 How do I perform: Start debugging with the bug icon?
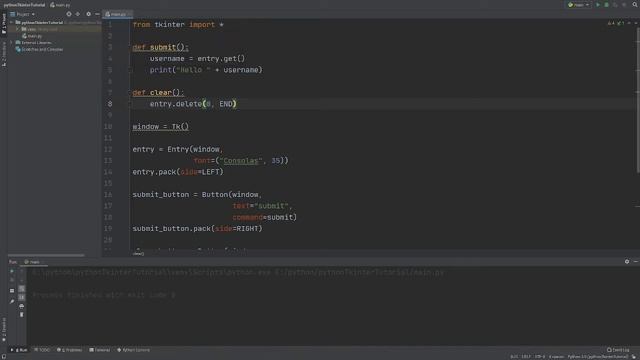click(x=607, y=5)
